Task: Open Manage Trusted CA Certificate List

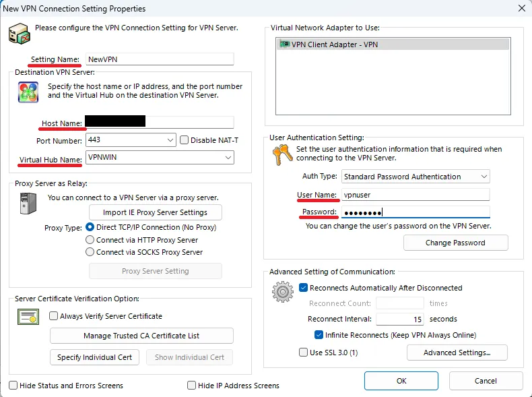Action: coord(141,336)
